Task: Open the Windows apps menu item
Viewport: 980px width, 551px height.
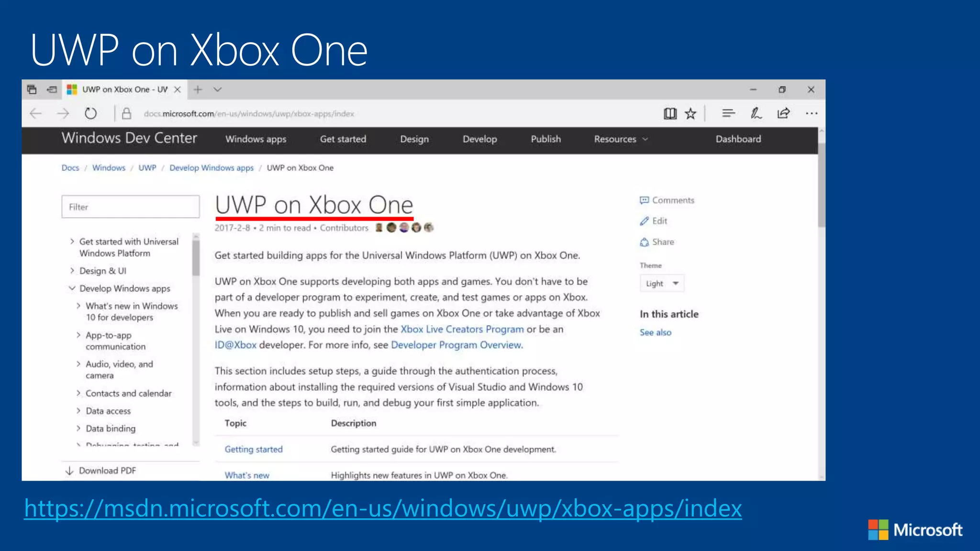Action: click(256, 139)
